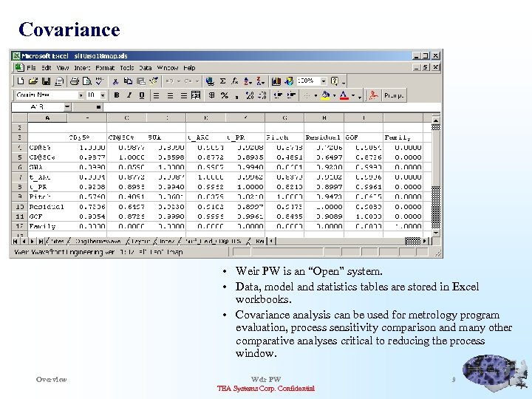
Task: Click the New workbook icon
Action: [x=21, y=81]
